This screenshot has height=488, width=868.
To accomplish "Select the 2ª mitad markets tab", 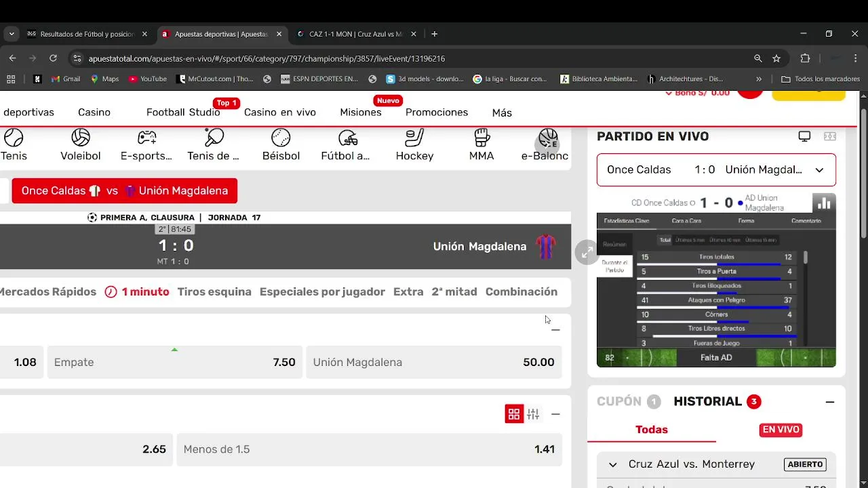I will (x=454, y=292).
